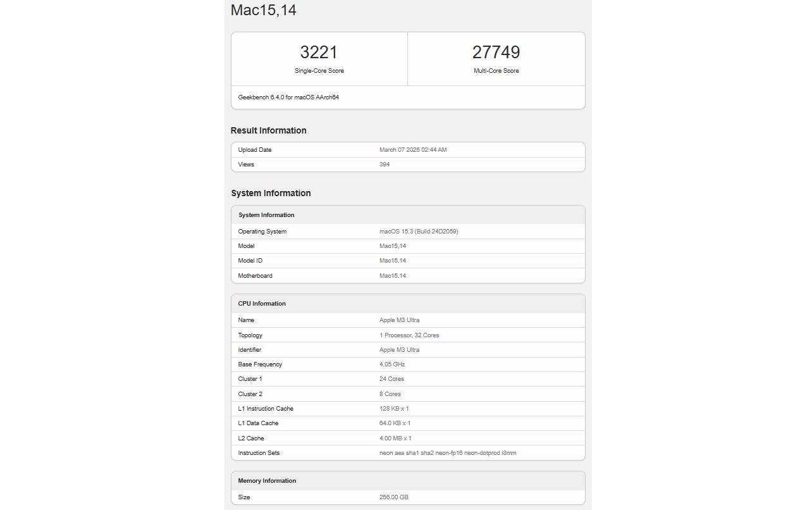This screenshot has width=812, height=510.
Task: Click the Identifier label
Action: pos(250,350)
